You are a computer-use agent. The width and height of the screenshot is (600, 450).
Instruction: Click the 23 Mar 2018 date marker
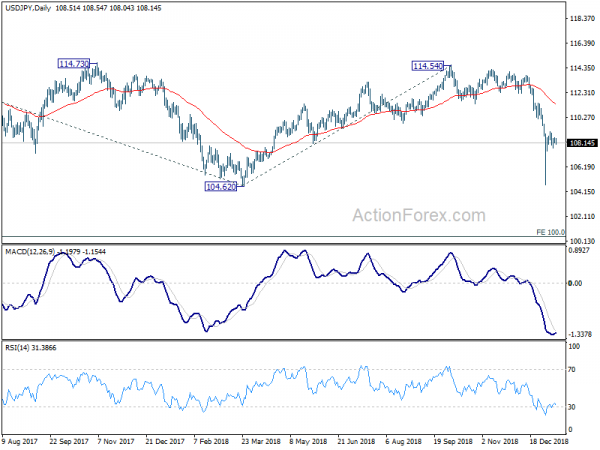[x=261, y=442]
